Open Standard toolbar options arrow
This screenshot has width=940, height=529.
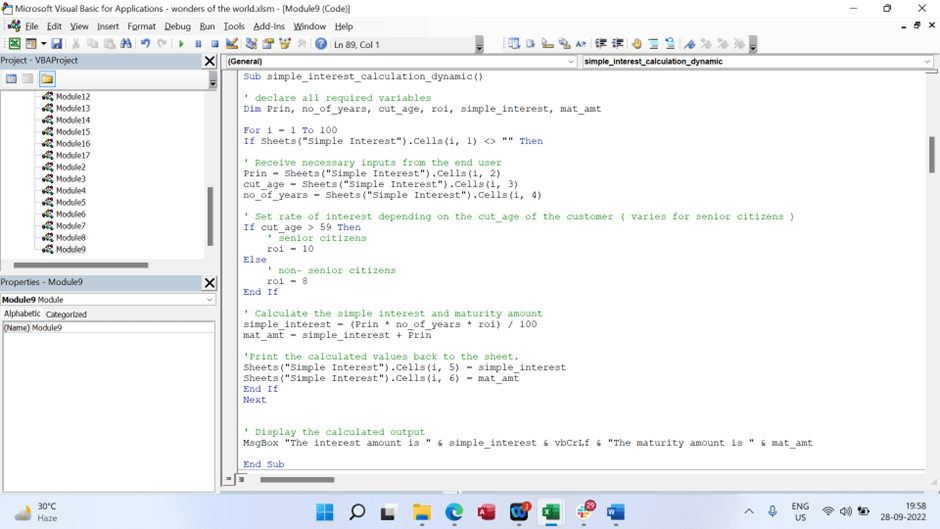point(479,44)
